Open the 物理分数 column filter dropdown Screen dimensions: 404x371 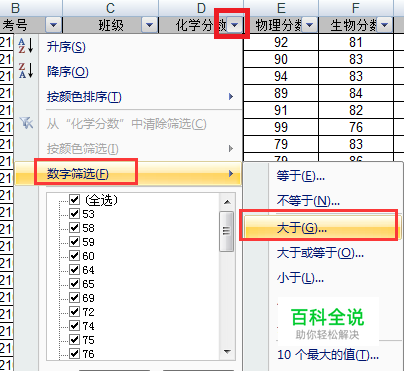[309, 25]
